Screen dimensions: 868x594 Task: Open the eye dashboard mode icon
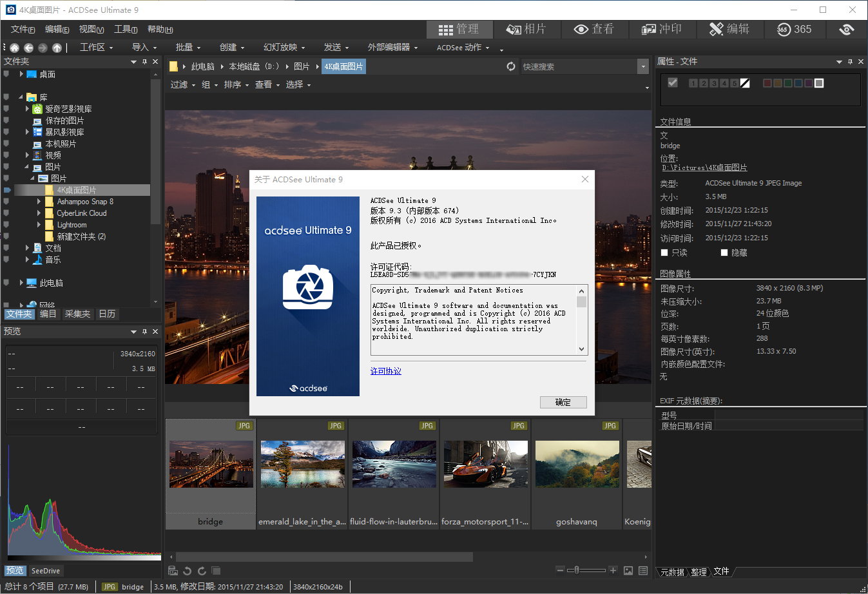(847, 29)
